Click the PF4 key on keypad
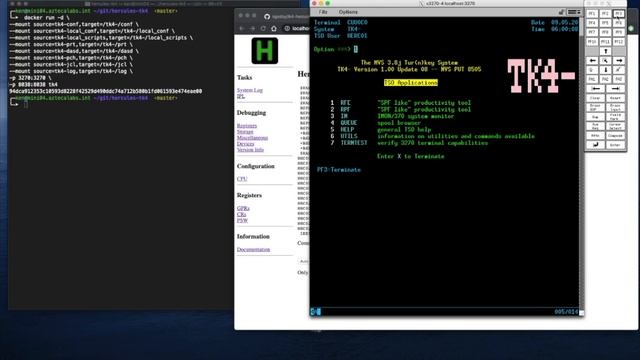This screenshot has width=640, height=360. click(592, 23)
